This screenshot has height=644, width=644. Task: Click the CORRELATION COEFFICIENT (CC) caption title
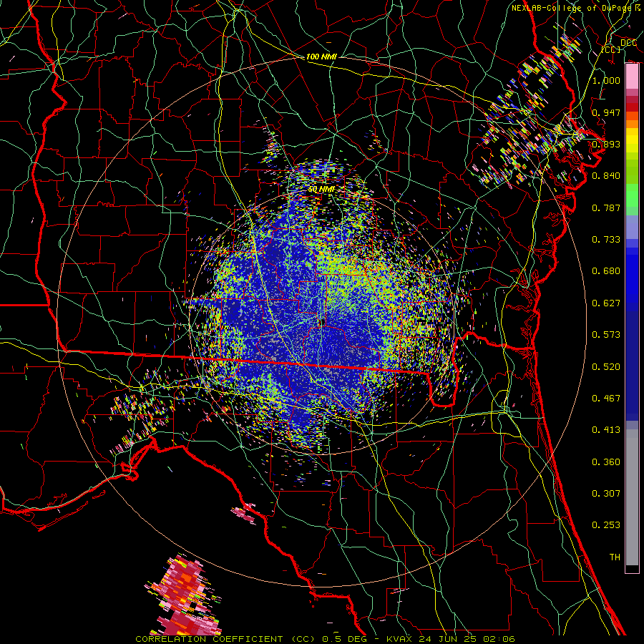pyautogui.click(x=225, y=639)
